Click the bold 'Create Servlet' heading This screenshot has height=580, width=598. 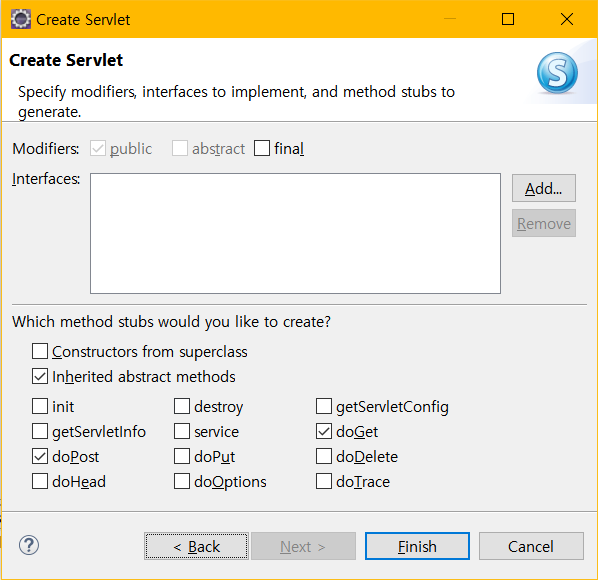click(66, 60)
